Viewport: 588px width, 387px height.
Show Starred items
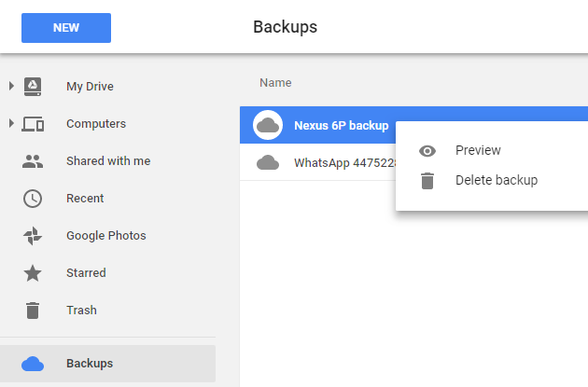coord(86,272)
